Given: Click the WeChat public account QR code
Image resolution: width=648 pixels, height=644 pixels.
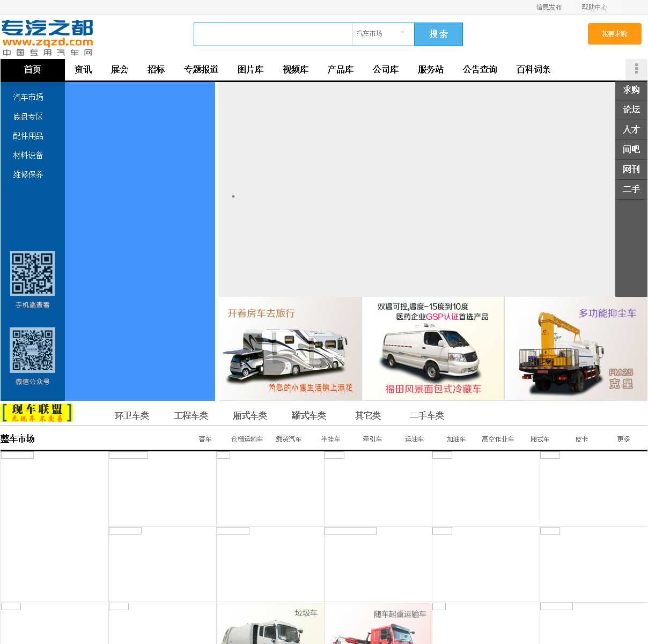Looking at the screenshot, I should (x=32, y=350).
